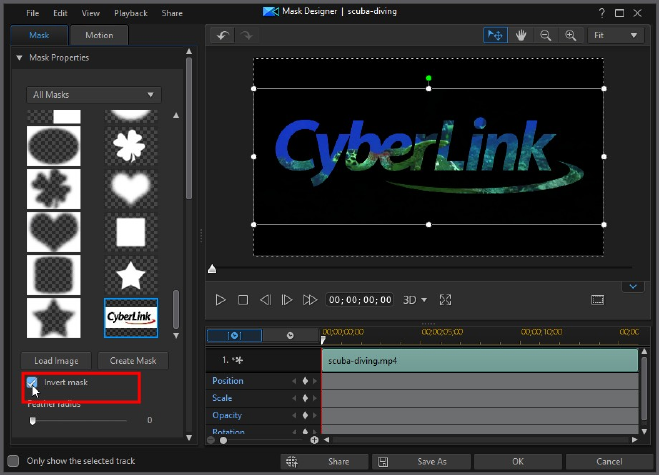Go to previous Scale keyframe arrow
659x475 pixels.
pos(294,398)
